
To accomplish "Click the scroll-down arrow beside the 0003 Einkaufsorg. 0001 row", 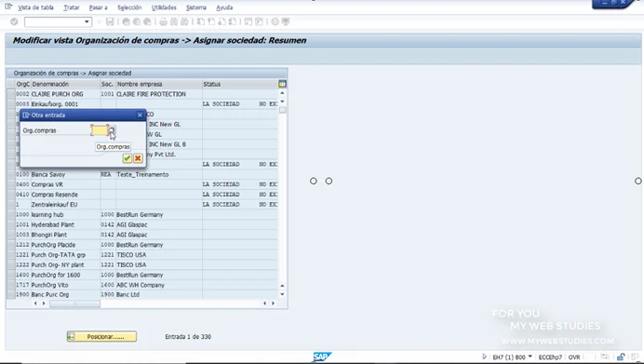I will (x=282, y=101).
